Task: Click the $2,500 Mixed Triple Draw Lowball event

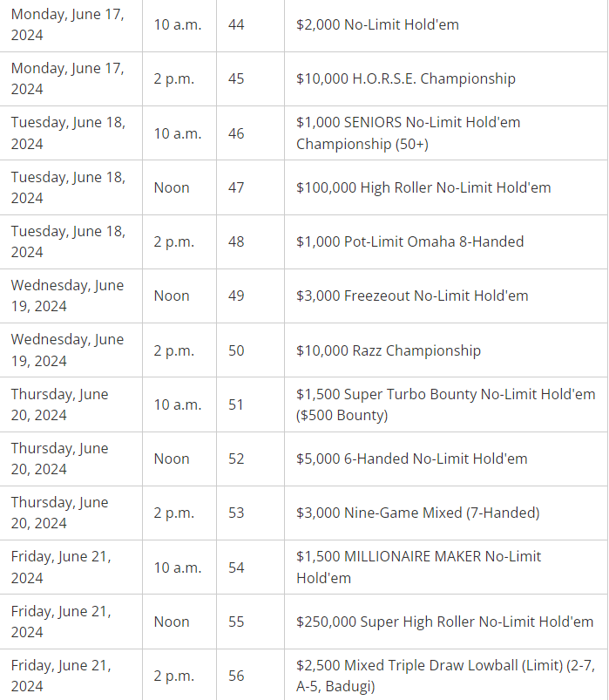Action: tap(444, 676)
